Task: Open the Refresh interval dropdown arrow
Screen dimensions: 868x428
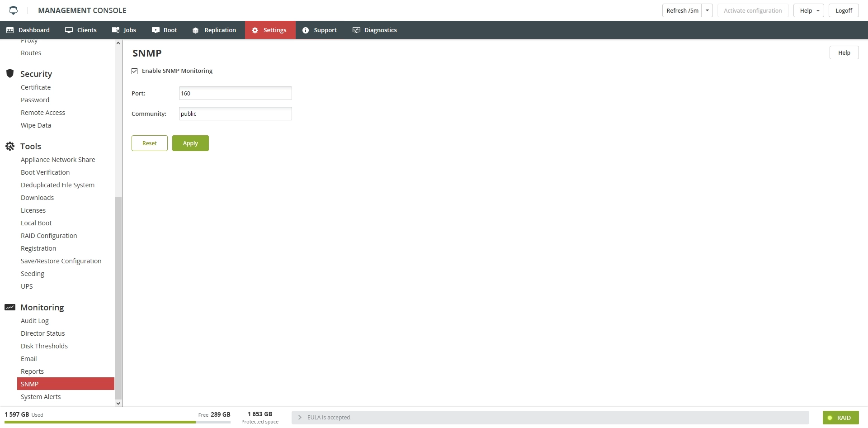Action: click(x=707, y=10)
